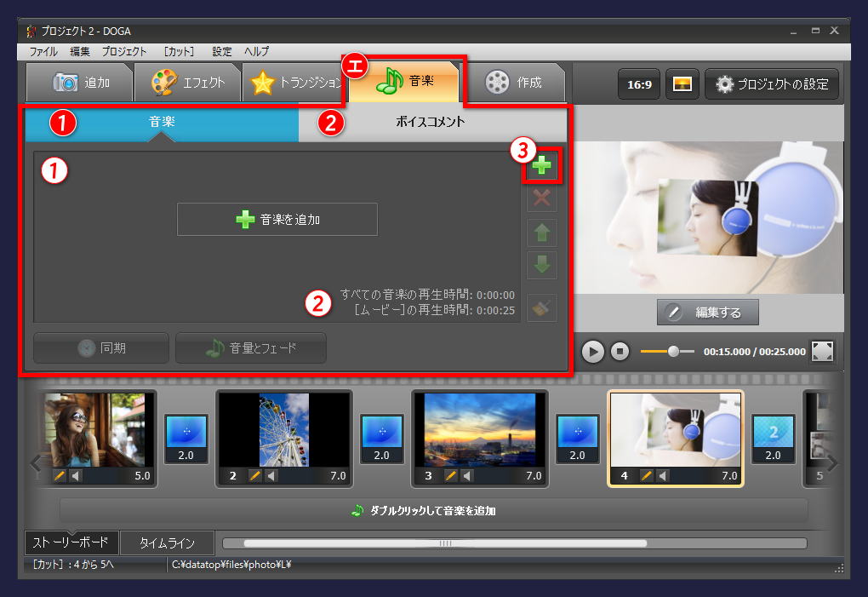
Task: Click the green plus icon to add music
Action: pos(541,166)
